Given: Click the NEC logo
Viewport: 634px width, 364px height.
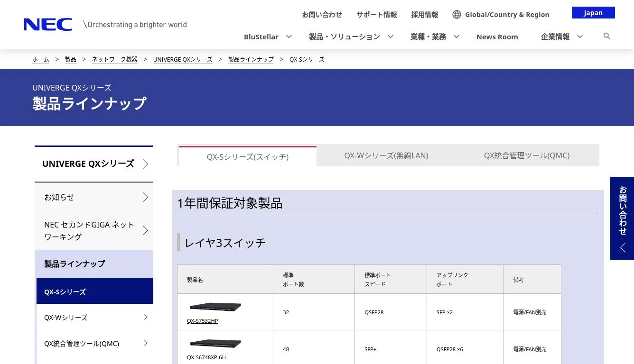Looking at the screenshot, I should [48, 24].
